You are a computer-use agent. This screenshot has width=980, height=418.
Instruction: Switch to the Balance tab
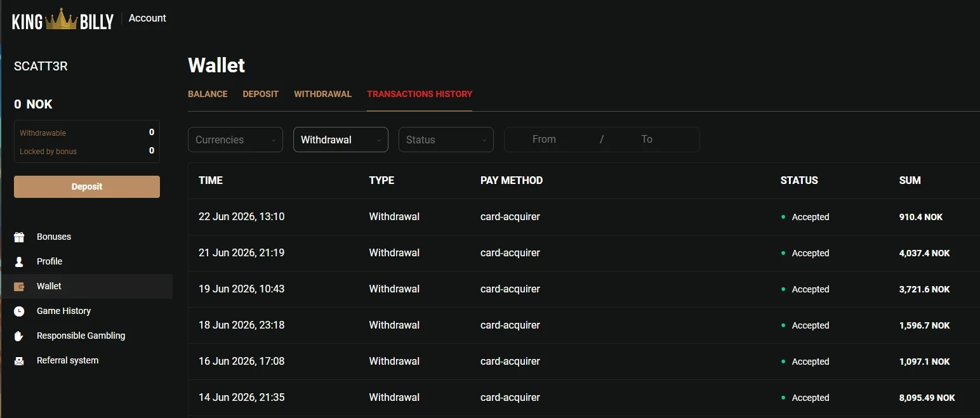click(208, 94)
